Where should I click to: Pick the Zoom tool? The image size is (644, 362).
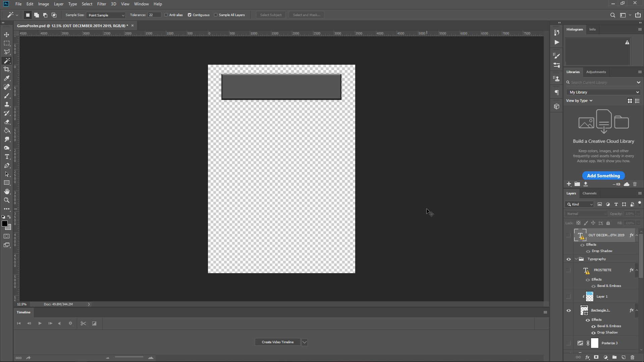[x=7, y=200]
